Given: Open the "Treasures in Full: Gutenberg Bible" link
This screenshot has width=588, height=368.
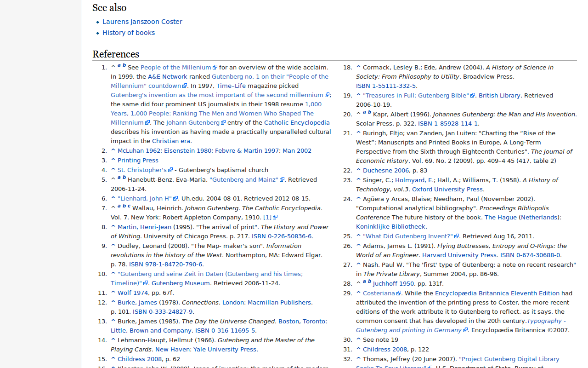Looking at the screenshot, I should (415, 95).
